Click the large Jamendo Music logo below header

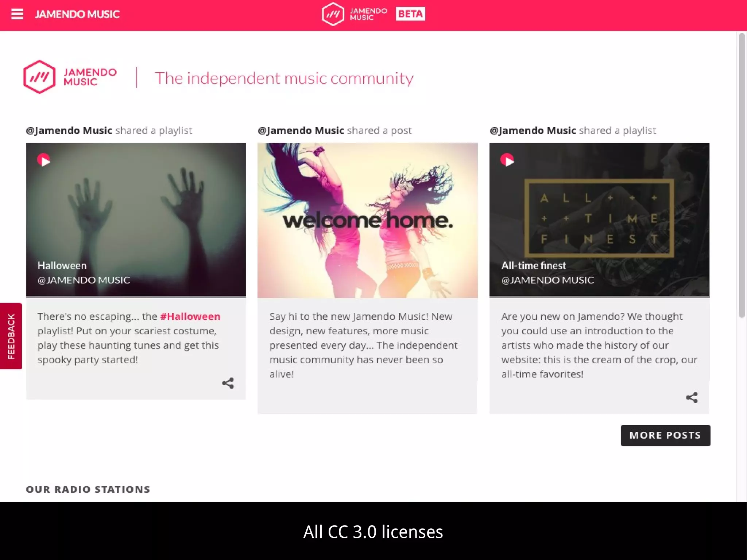pos(70,77)
